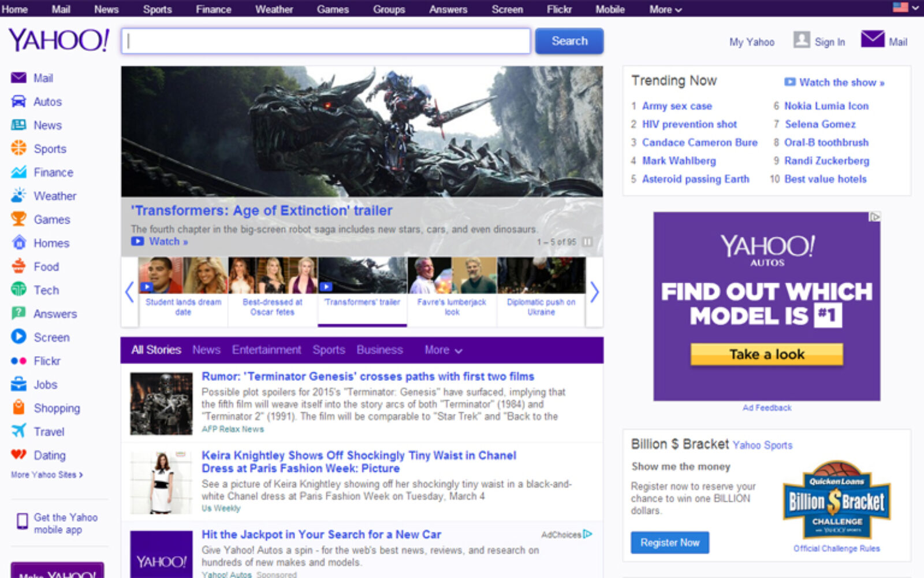924x578 pixels.
Task: Open Weather using the sun-cloud icon
Action: 18,196
